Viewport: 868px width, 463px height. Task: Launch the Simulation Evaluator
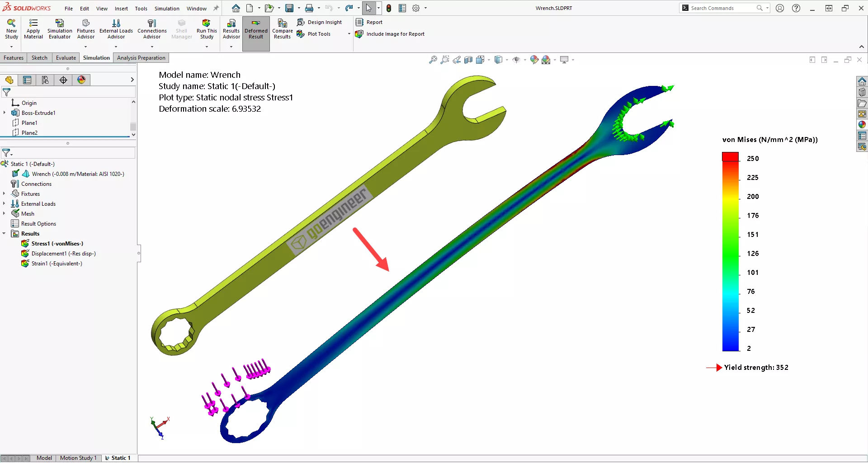[x=60, y=28]
